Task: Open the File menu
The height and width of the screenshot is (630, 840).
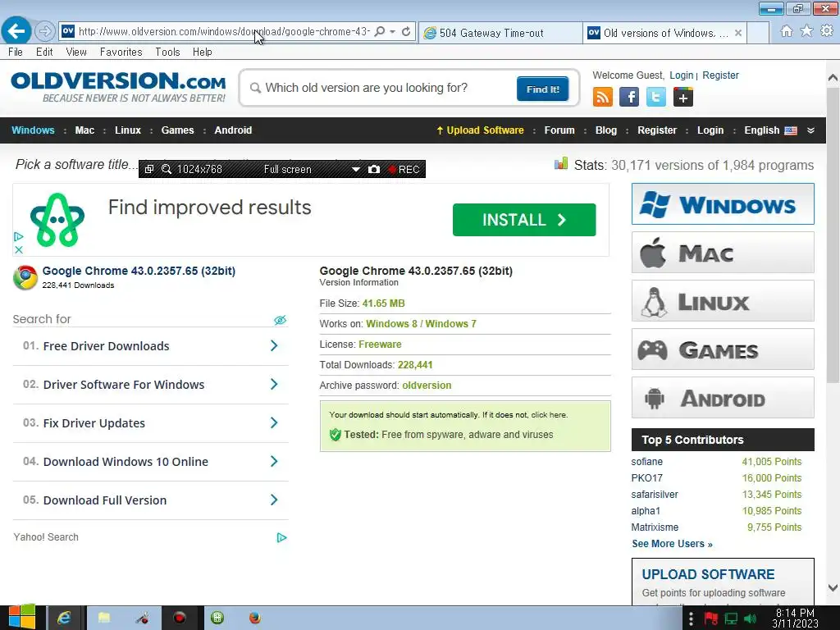Action: (x=16, y=52)
